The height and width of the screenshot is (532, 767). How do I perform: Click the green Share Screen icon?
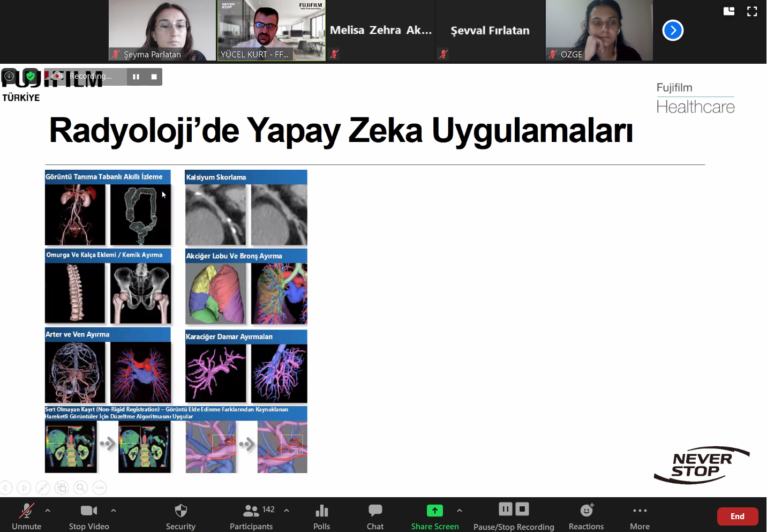click(x=434, y=511)
